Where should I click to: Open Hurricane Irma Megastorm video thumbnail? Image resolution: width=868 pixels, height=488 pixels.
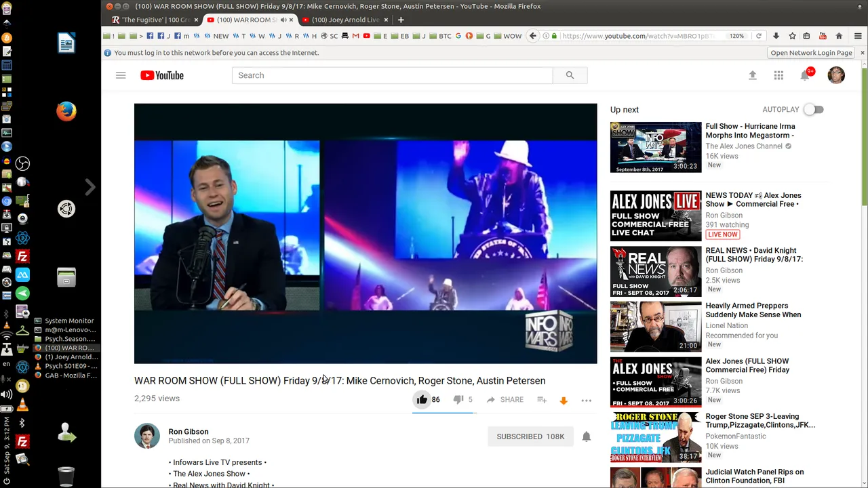point(656,147)
